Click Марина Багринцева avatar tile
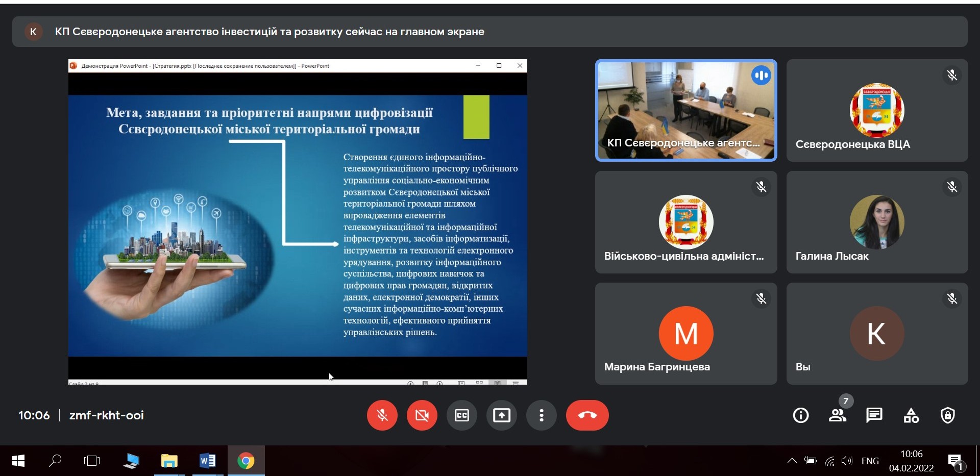Viewport: 980px width, 476px height. tap(685, 333)
